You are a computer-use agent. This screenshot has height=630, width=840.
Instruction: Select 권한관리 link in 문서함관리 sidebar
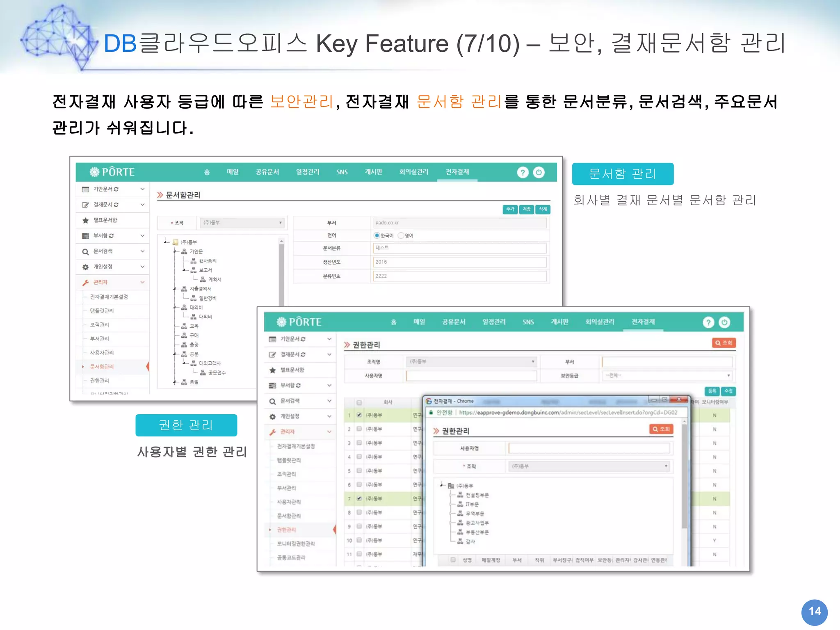(100, 381)
